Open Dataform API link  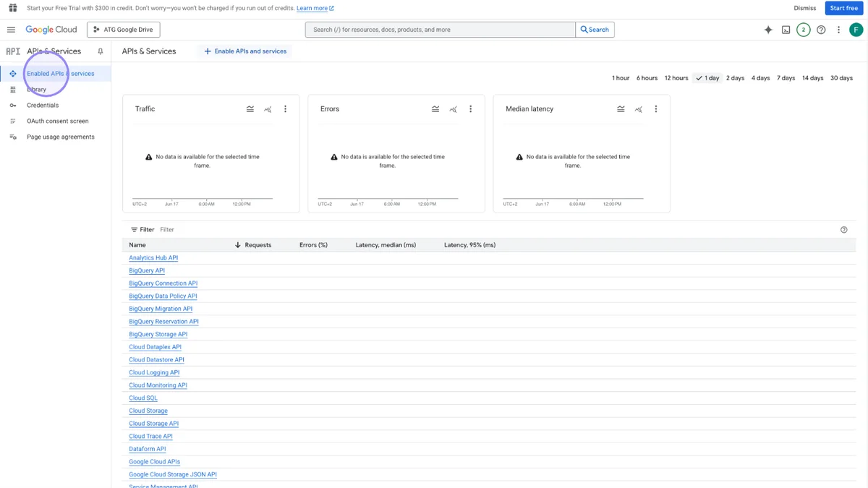tap(148, 449)
